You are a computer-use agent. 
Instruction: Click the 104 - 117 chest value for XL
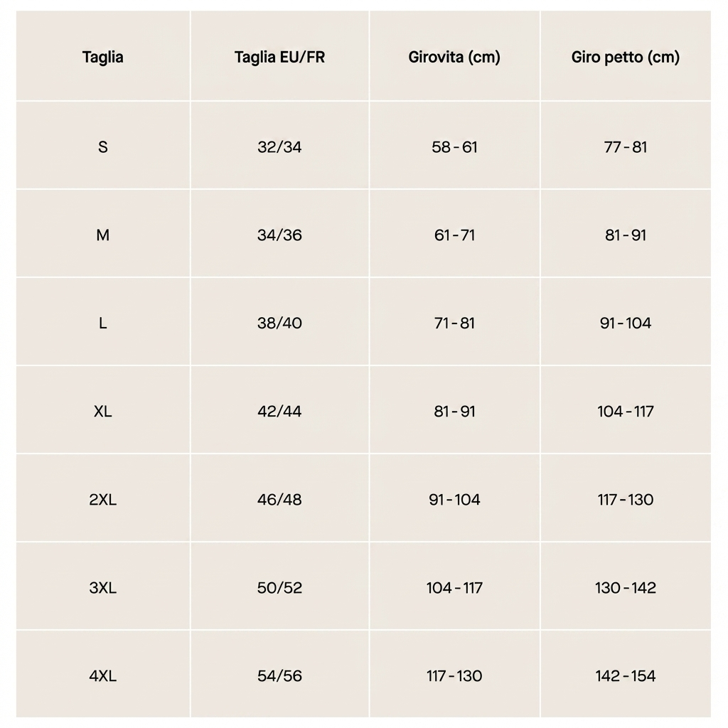(625, 412)
